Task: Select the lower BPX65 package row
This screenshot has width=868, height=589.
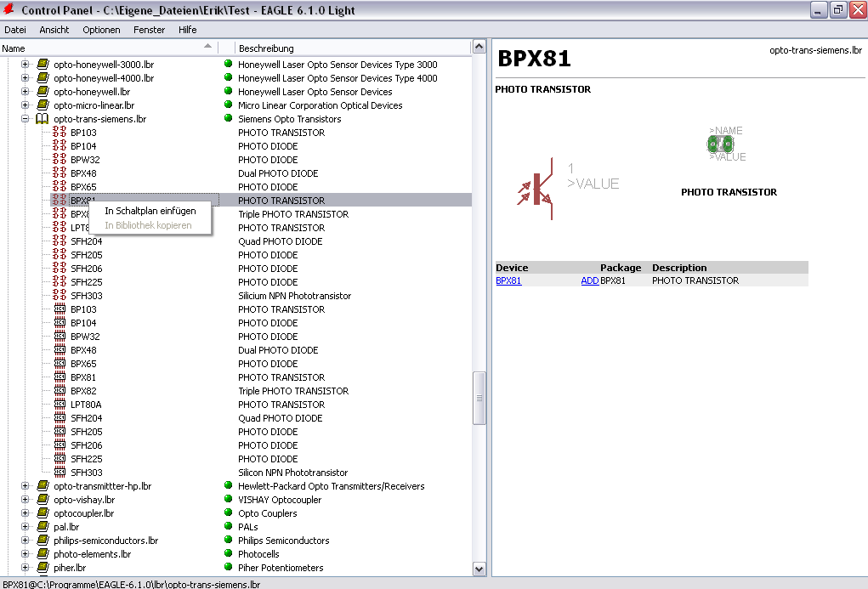Action: pyautogui.click(x=235, y=365)
